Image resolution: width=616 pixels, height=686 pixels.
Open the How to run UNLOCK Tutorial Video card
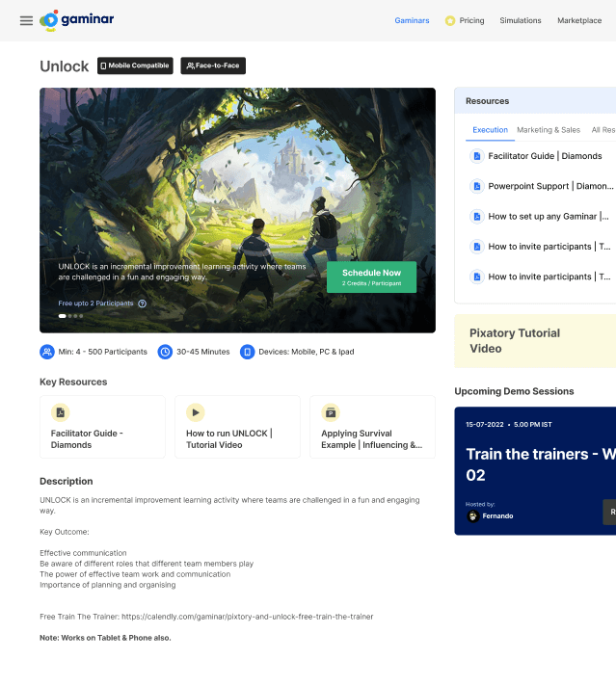pyautogui.click(x=237, y=427)
